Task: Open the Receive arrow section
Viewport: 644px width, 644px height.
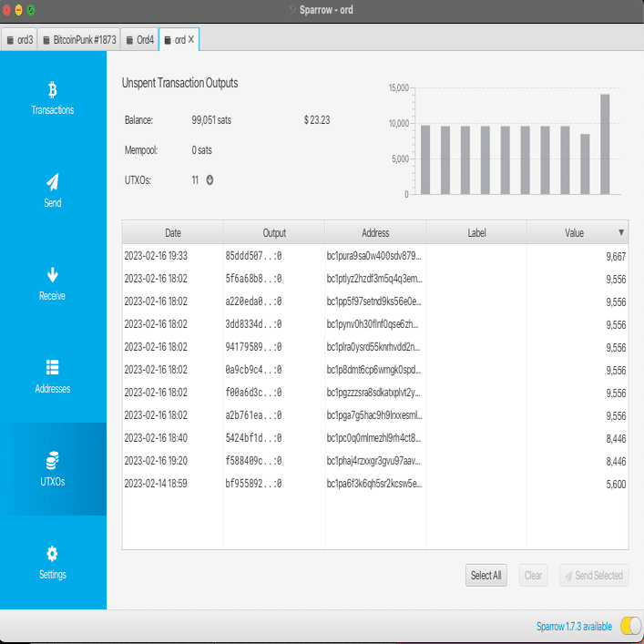Action: (x=53, y=283)
